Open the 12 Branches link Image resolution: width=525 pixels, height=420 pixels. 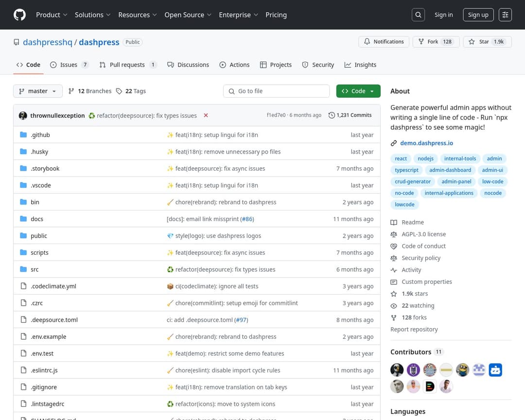coord(90,91)
